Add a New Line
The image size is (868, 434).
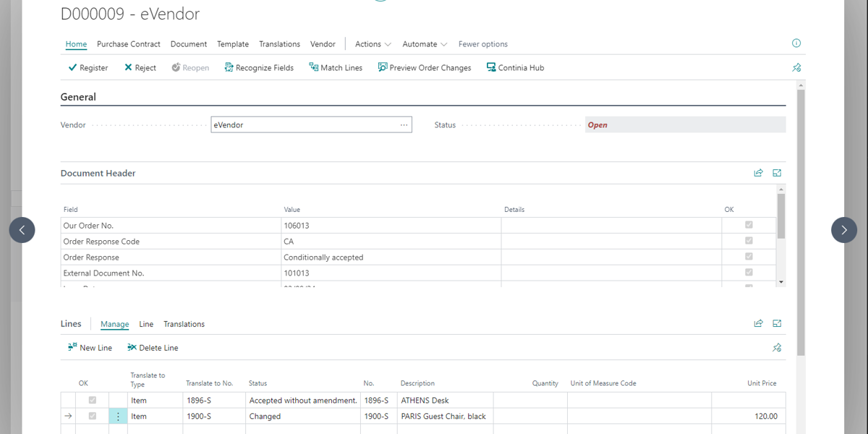pyautogui.click(x=90, y=348)
